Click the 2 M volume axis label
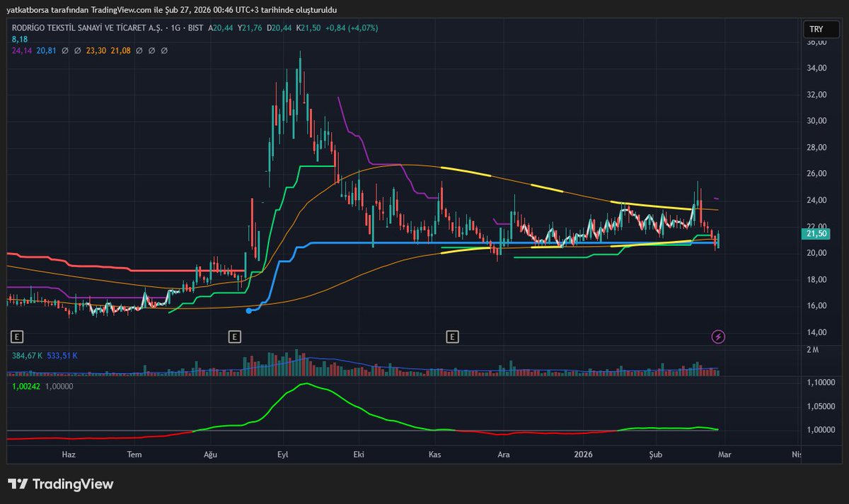The width and height of the screenshot is (849, 504). [812, 351]
